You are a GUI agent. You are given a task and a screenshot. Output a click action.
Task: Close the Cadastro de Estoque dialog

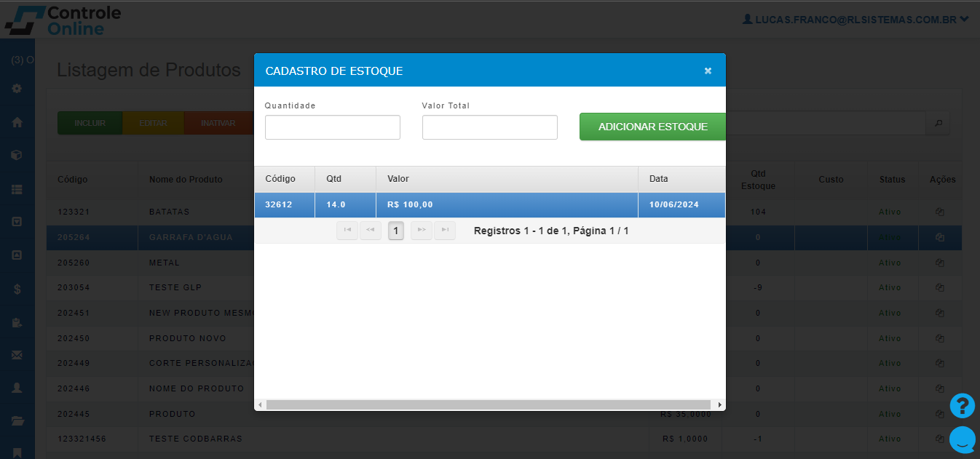[x=708, y=71]
